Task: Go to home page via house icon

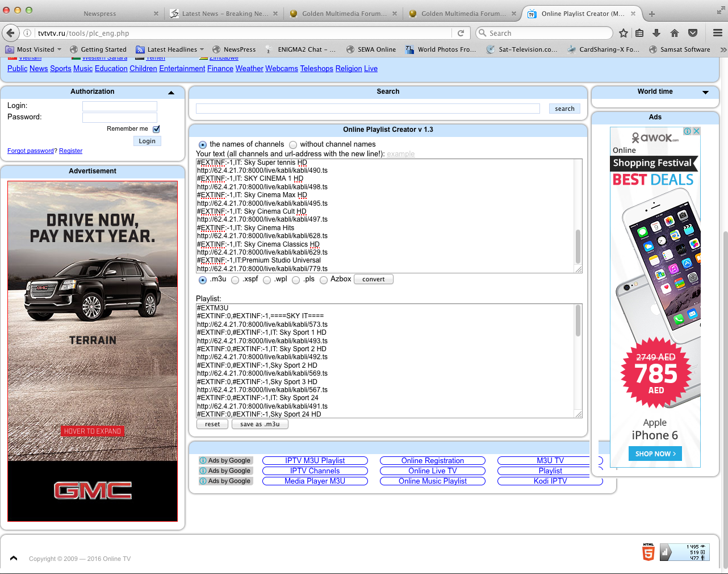Action: point(675,33)
